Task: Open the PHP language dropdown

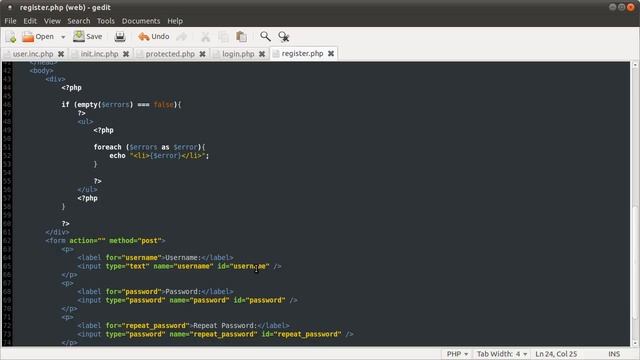Action: [x=457, y=354]
